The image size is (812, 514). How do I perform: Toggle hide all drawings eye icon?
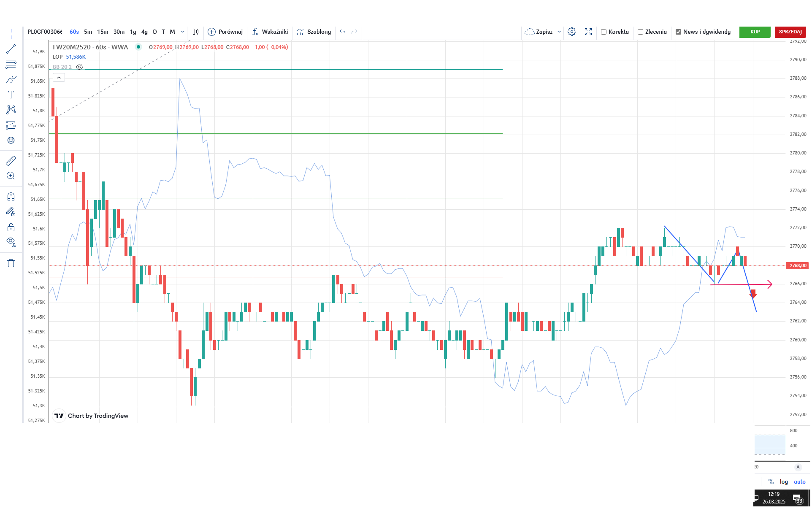(11, 242)
